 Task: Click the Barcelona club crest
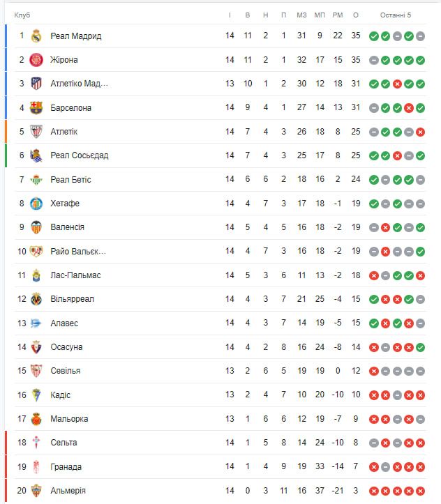pyautogui.click(x=36, y=108)
